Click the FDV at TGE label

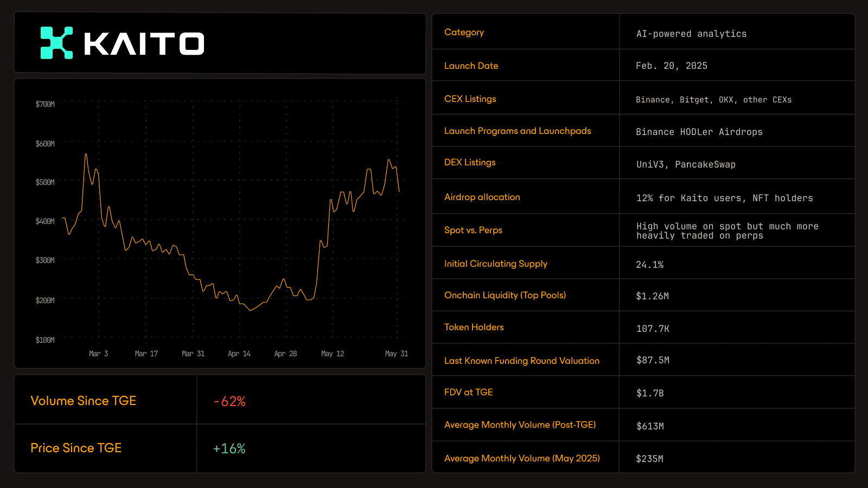click(x=469, y=392)
